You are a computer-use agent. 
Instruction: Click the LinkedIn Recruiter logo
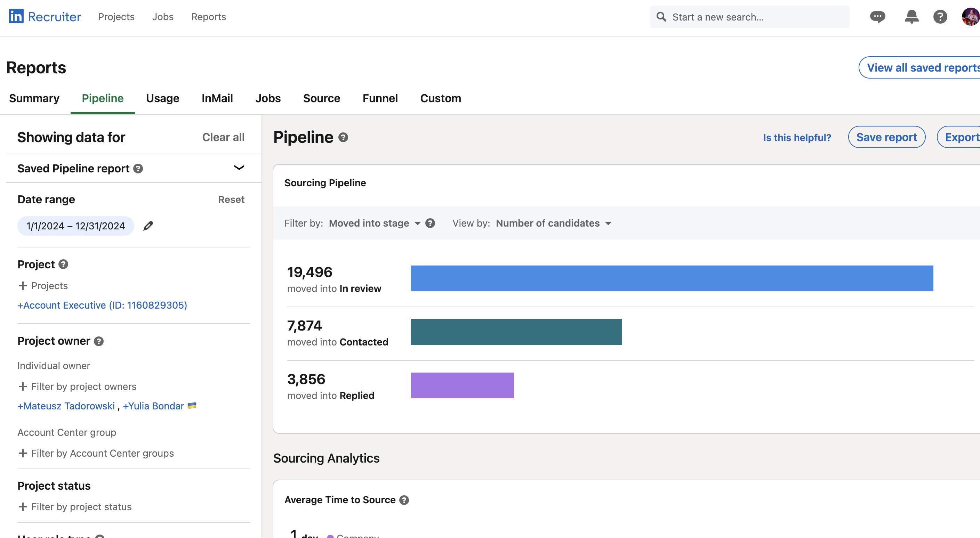[x=44, y=16]
